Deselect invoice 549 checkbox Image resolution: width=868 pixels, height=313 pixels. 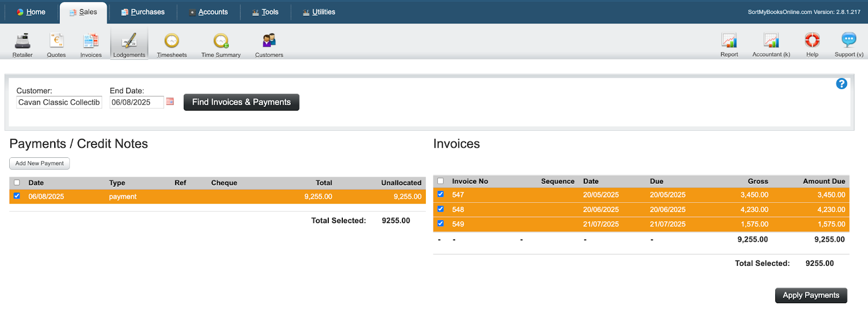[x=441, y=223]
